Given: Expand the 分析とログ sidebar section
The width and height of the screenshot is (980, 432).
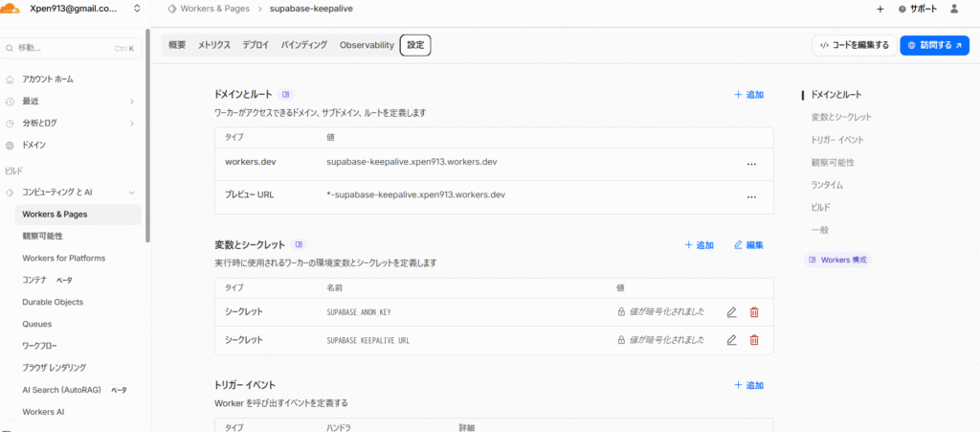Looking at the screenshot, I should pyautogui.click(x=131, y=123).
